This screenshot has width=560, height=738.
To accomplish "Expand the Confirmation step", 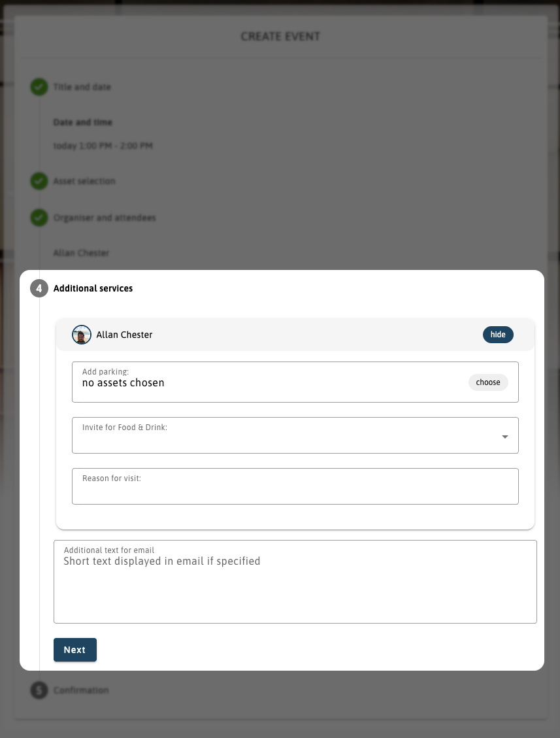I will [81, 690].
